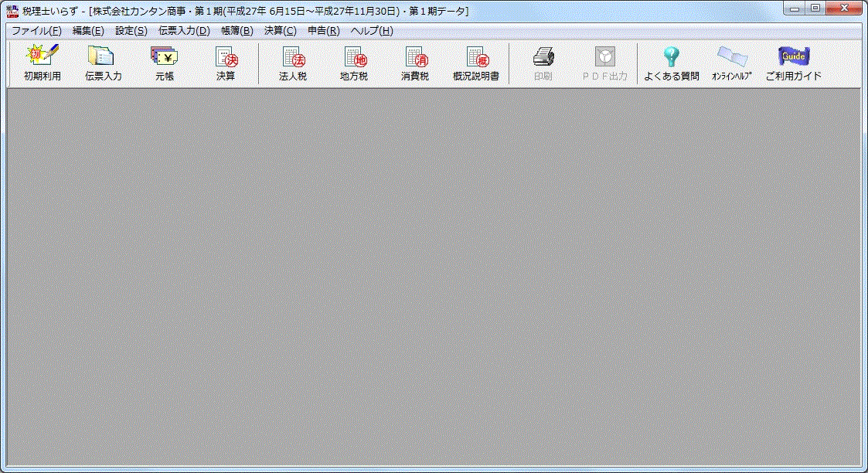The width and height of the screenshot is (868, 473).
Task: Launch オンラインヘルプ from the toolbar
Action: (x=732, y=63)
